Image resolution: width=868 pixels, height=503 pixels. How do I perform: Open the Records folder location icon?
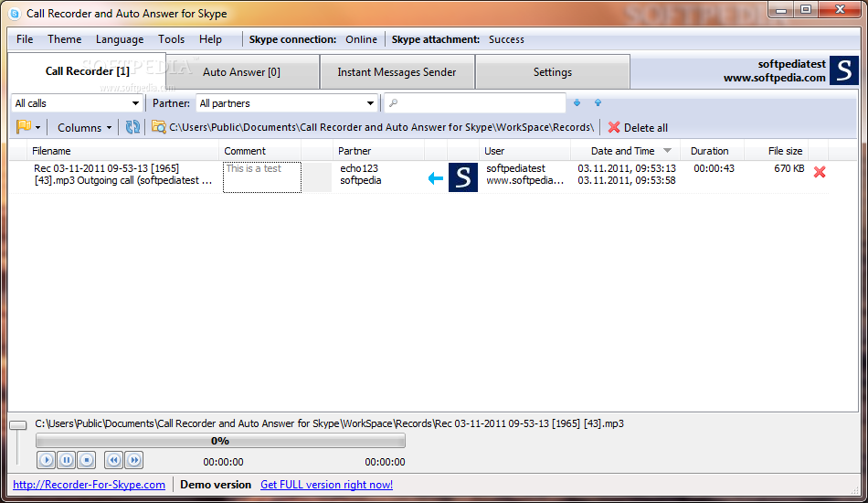coord(158,127)
